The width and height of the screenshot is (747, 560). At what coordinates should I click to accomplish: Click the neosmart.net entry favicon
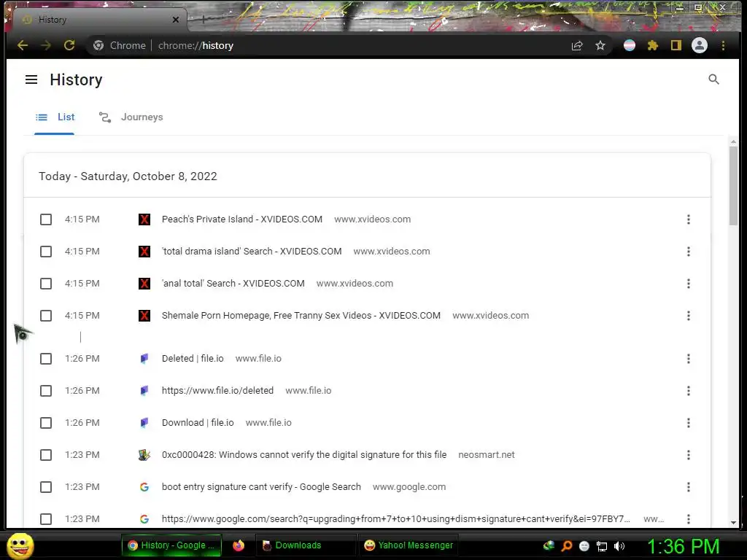(144, 455)
